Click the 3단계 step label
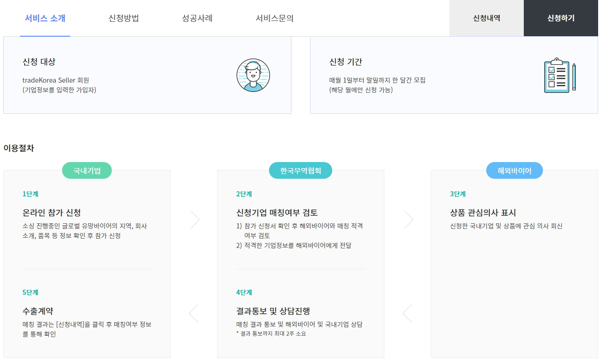 tap(458, 194)
